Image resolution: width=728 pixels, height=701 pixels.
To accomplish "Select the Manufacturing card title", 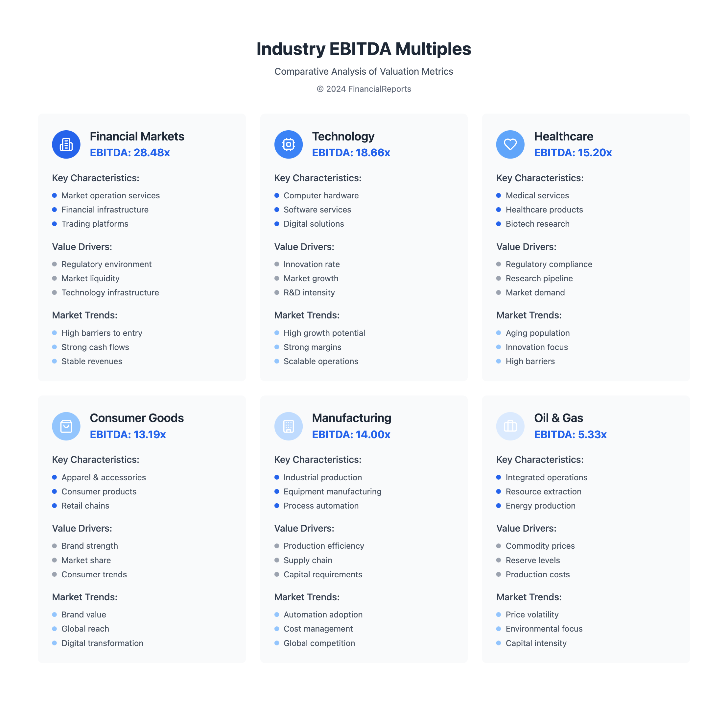I will tap(352, 418).
